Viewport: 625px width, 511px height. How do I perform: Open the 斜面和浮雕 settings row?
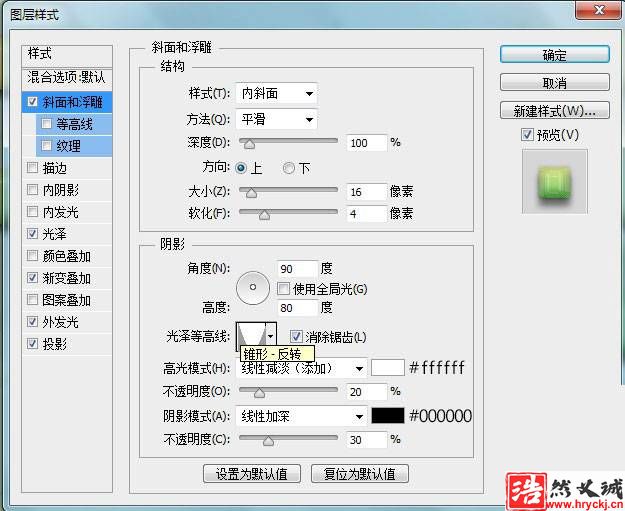click(x=67, y=102)
